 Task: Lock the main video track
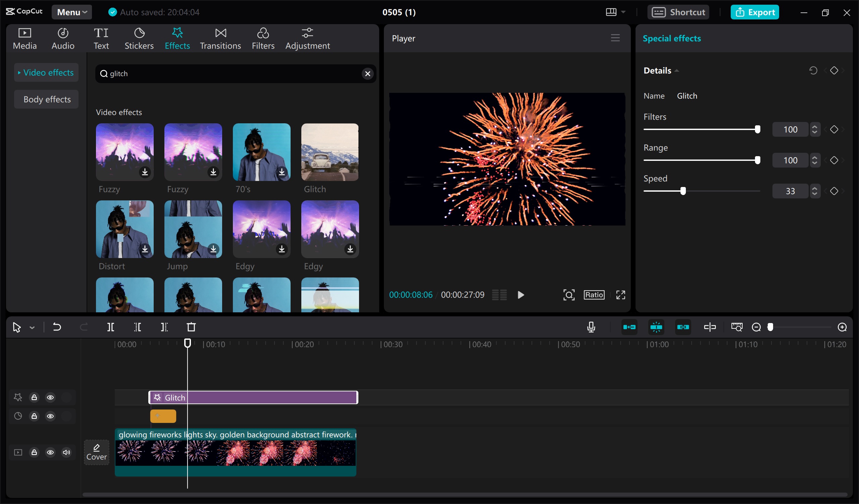(34, 452)
